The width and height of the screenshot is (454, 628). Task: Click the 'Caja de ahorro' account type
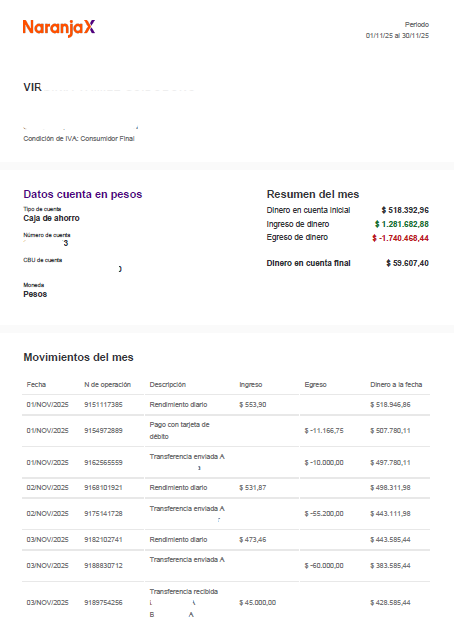51,218
